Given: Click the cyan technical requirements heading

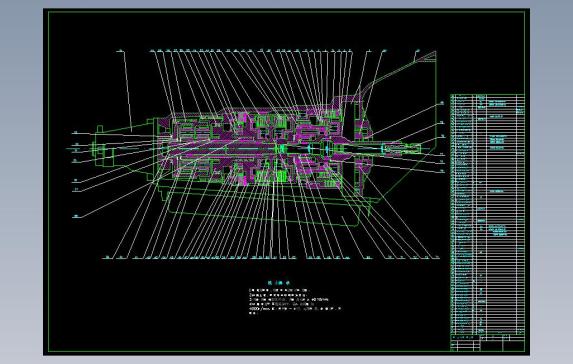Looking at the screenshot, I should click(278, 283).
